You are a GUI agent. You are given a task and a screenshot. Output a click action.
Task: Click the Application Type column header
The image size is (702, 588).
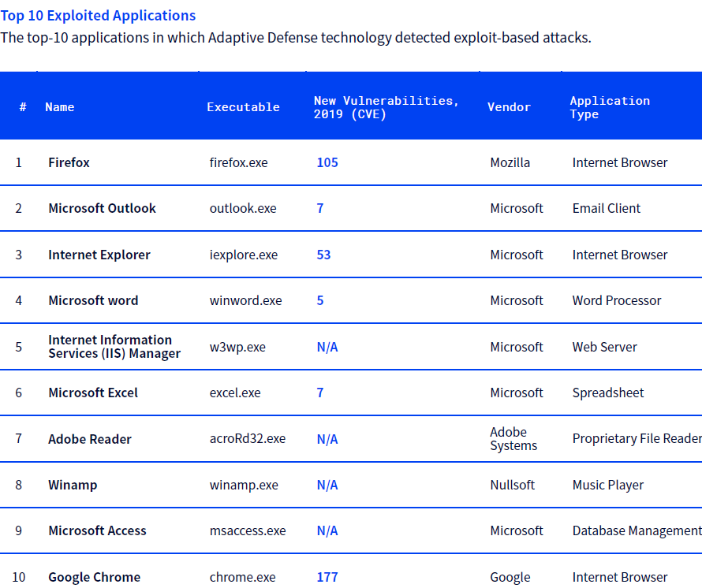click(610, 107)
